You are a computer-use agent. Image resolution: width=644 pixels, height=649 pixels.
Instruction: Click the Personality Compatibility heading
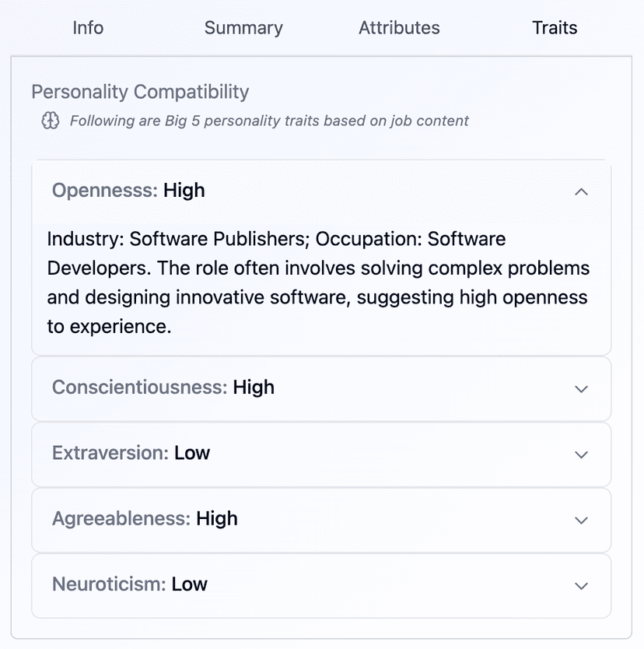pos(140,92)
